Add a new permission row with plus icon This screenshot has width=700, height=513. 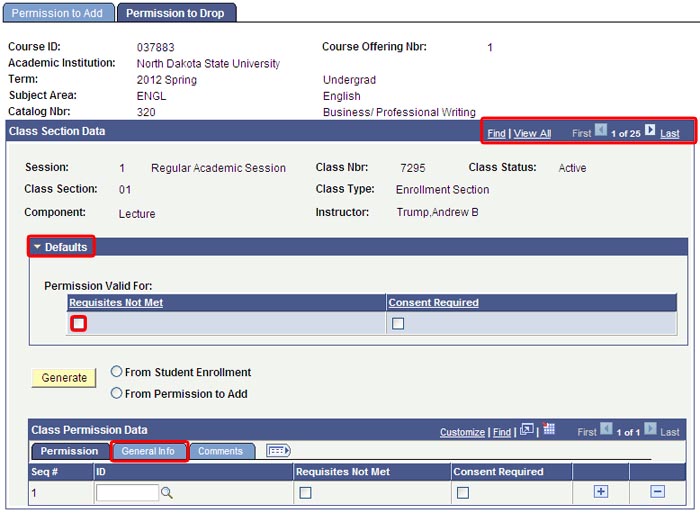pyautogui.click(x=601, y=491)
